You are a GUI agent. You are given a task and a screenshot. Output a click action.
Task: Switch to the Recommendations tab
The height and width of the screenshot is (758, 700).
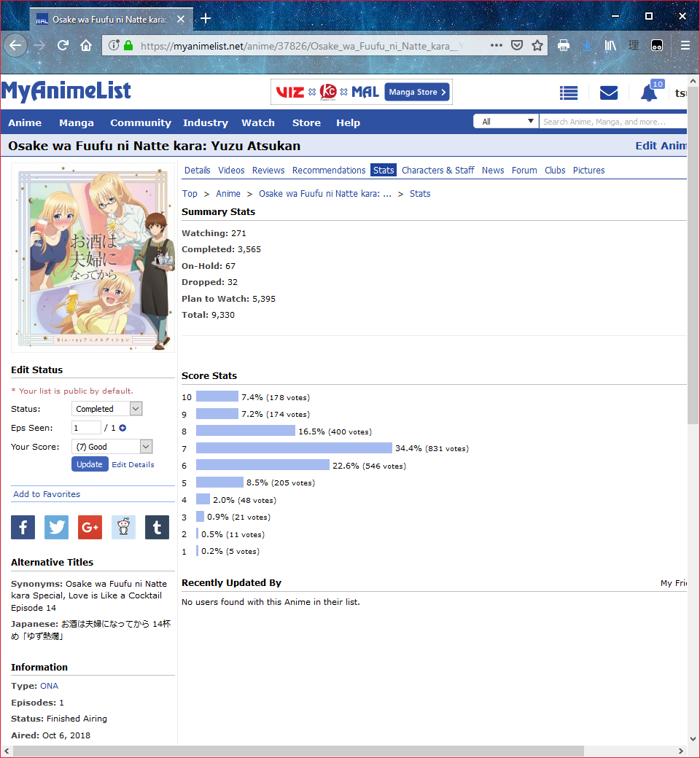[329, 170]
